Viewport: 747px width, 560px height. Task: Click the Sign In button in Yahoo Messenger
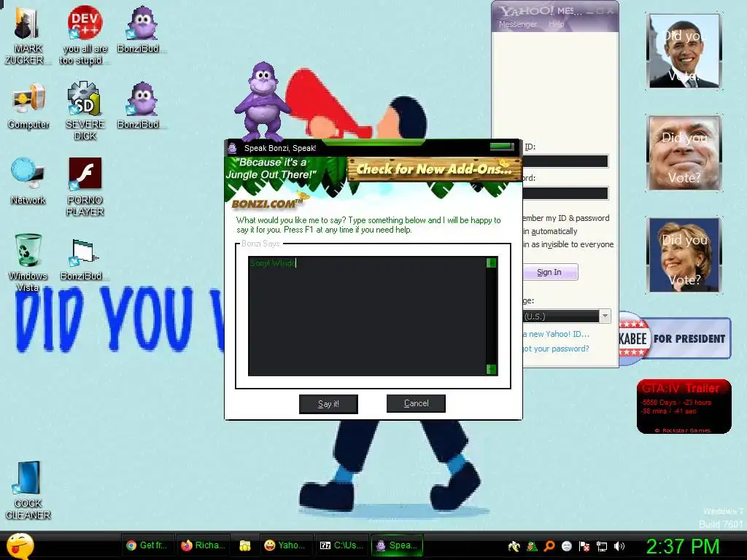click(550, 272)
